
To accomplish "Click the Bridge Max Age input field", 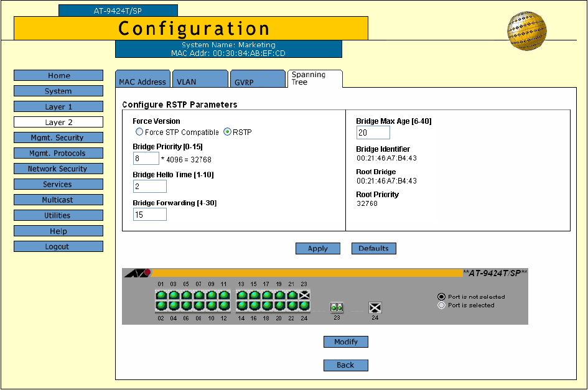I will [373, 132].
